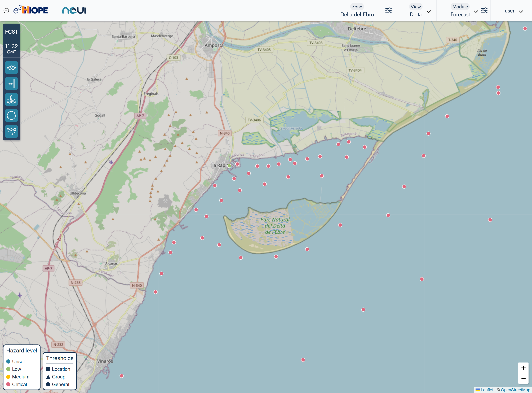Open the OpenStreetMap attribution link
Screen dimensions: 532x393
pos(515,390)
